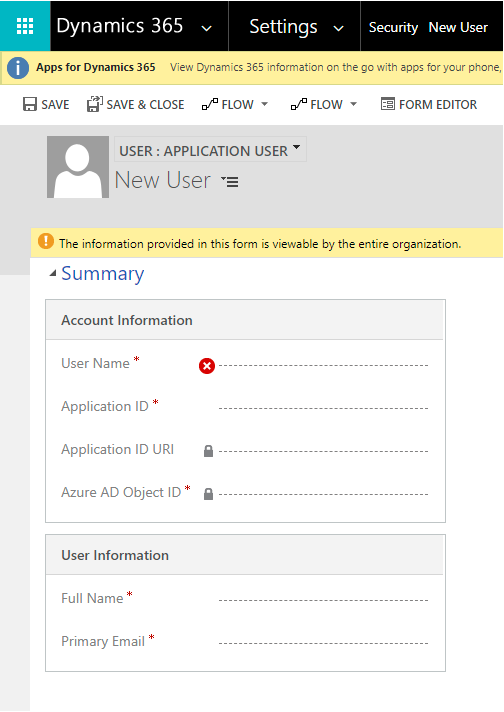The height and width of the screenshot is (712, 504).
Task: Click the Azure AD Object ID lock icon
Action: (x=208, y=494)
